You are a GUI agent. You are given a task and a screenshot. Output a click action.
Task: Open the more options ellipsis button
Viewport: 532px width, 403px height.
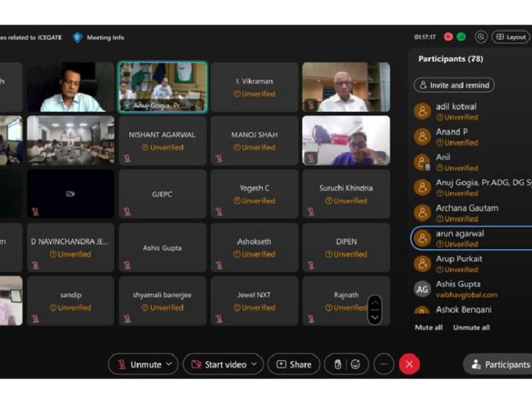click(384, 364)
